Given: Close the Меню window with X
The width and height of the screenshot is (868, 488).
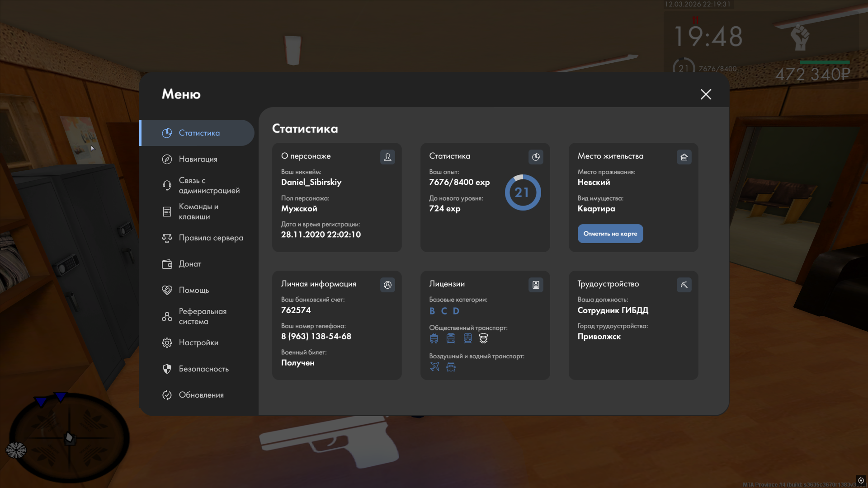Looking at the screenshot, I should tap(706, 94).
